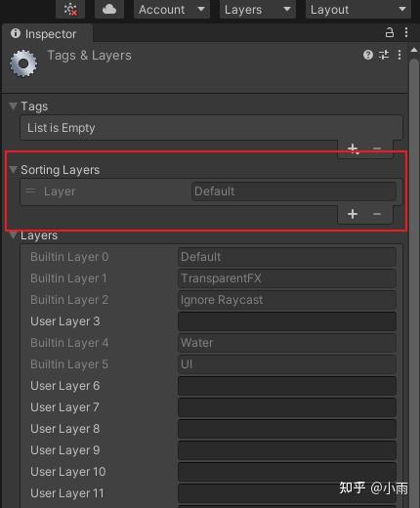Screen dimensions: 420x508
Task: Remove sorting layer with minus button
Action: click(377, 214)
